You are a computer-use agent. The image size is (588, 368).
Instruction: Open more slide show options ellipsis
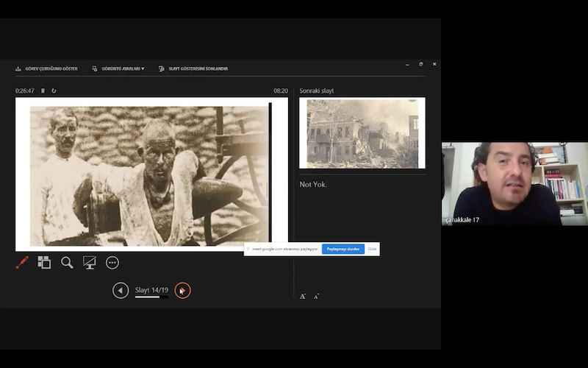[112, 263]
